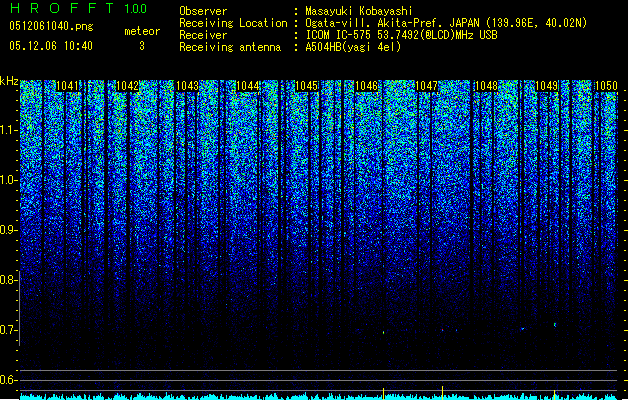
Task: Click the 1048 time marker
Action: [x=486, y=86]
